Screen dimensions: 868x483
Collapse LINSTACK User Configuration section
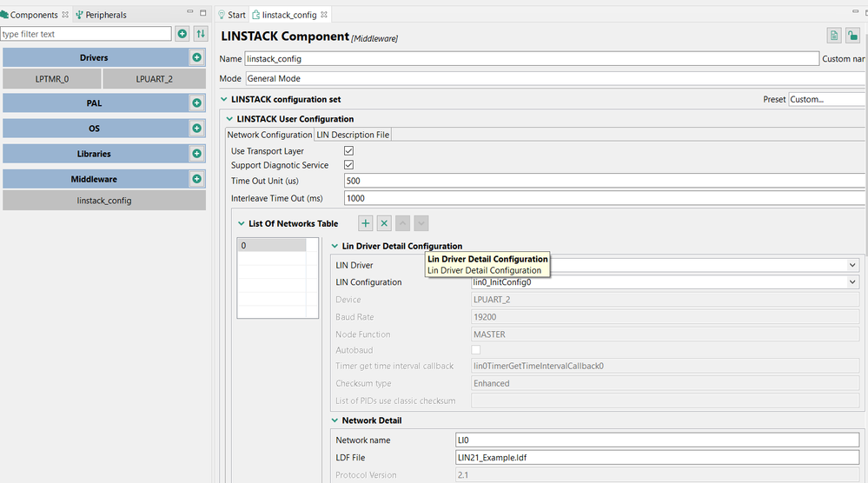tap(229, 118)
